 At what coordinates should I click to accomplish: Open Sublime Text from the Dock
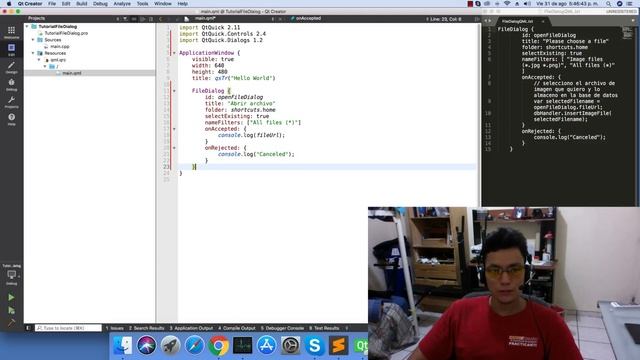pyautogui.click(x=338, y=345)
